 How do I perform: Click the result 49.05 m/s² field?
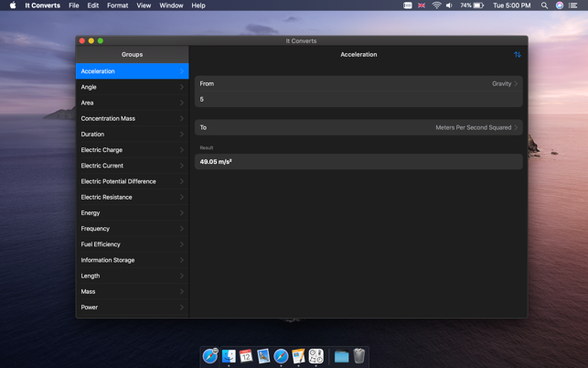click(x=358, y=162)
